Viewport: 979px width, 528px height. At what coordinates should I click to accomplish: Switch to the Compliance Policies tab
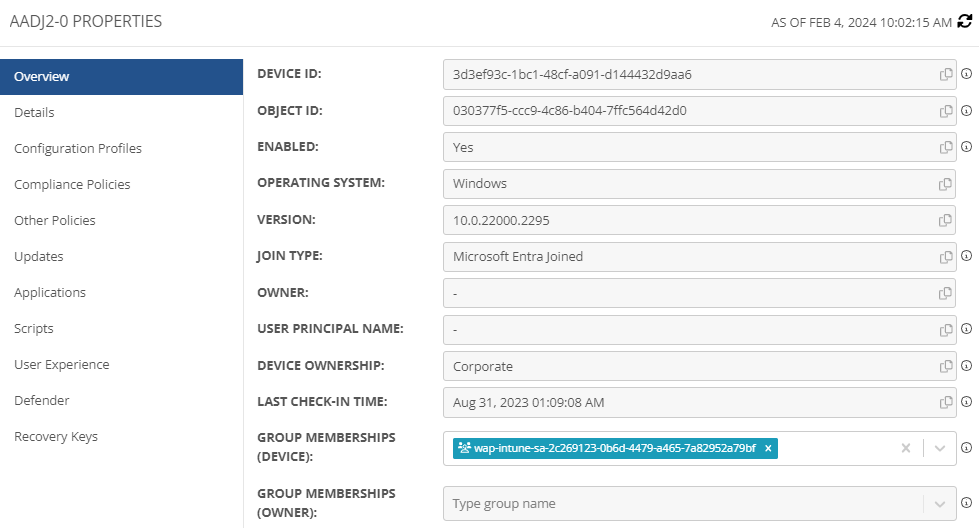click(x=72, y=185)
